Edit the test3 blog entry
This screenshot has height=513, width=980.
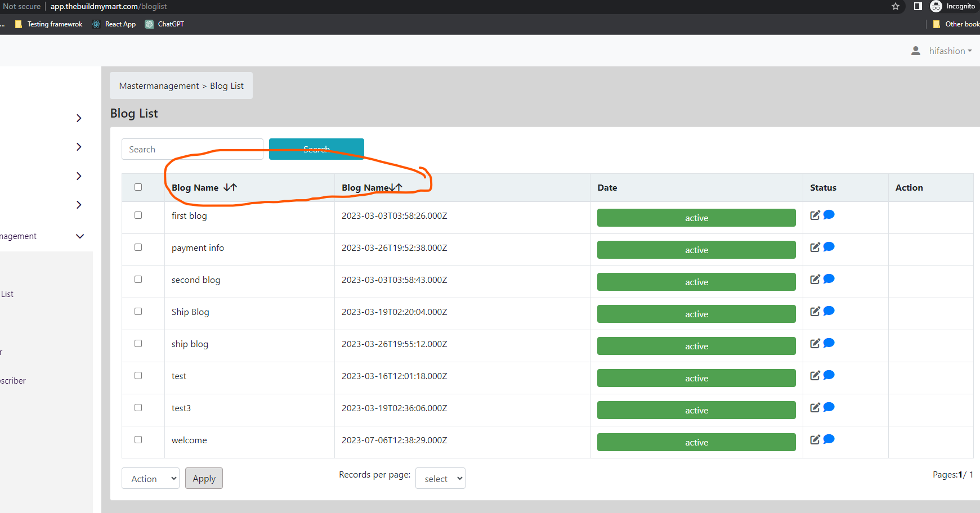click(x=815, y=407)
